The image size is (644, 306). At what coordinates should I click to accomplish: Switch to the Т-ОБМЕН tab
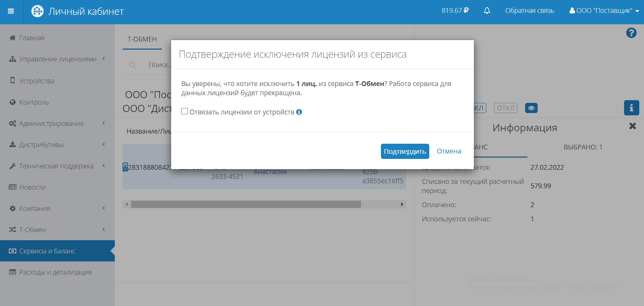[142, 39]
